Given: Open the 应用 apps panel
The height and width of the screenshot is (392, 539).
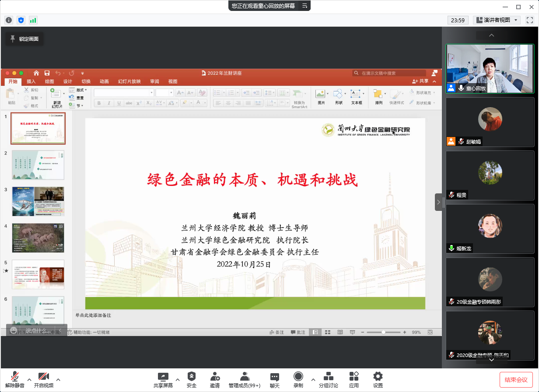Looking at the screenshot, I should coord(354,379).
